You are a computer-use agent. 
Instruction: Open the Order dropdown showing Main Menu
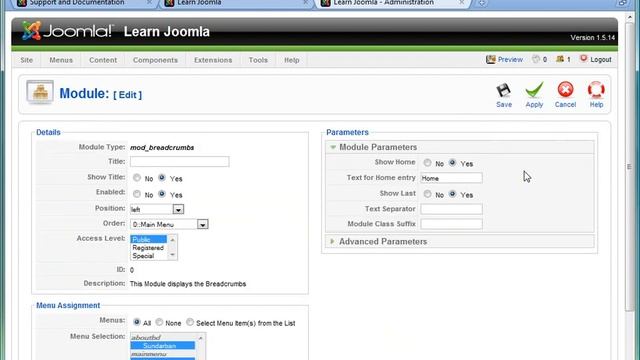(x=169, y=224)
